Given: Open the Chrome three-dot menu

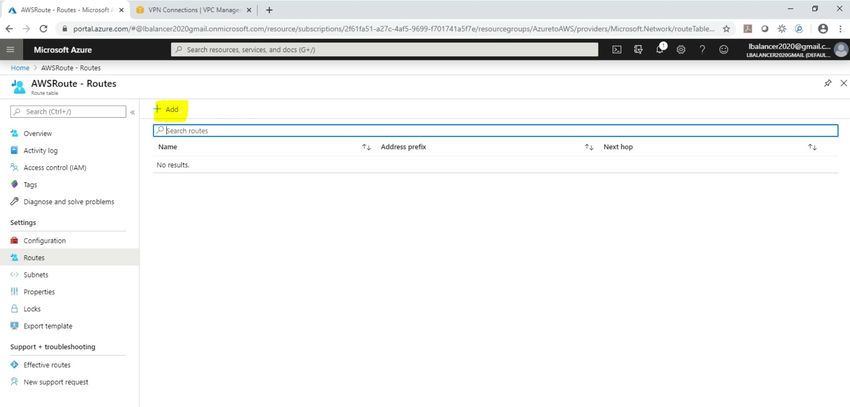Looking at the screenshot, I should pos(841,29).
